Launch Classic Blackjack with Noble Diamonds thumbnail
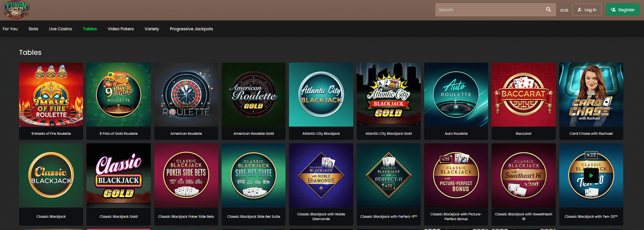 pyautogui.click(x=321, y=175)
